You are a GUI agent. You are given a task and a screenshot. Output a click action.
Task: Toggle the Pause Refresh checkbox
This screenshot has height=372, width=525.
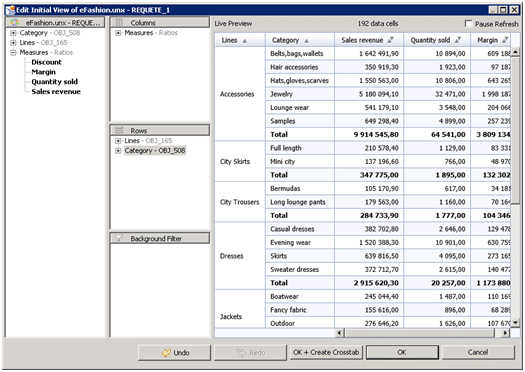(x=468, y=24)
